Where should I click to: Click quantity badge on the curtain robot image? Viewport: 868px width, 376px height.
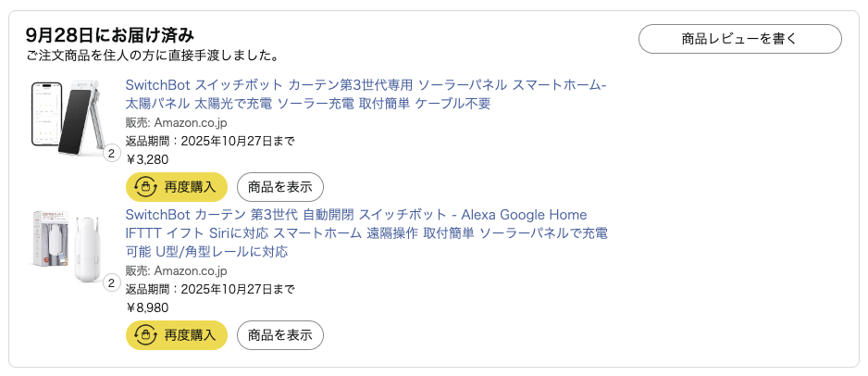coord(111,283)
